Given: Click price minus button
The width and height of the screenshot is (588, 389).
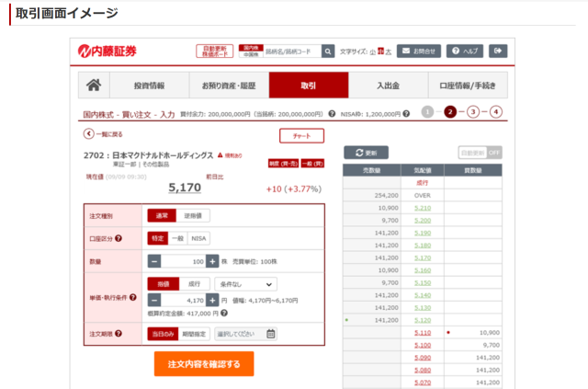Looking at the screenshot, I should (154, 300).
